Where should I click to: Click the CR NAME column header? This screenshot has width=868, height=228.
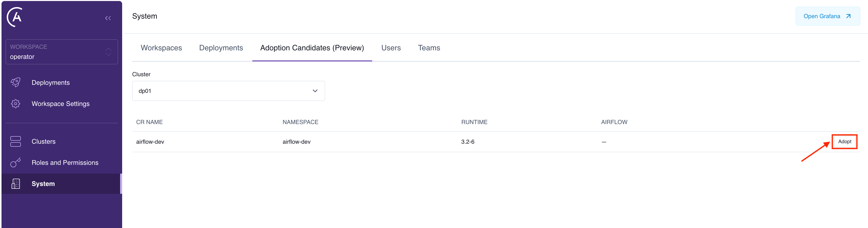[149, 122]
